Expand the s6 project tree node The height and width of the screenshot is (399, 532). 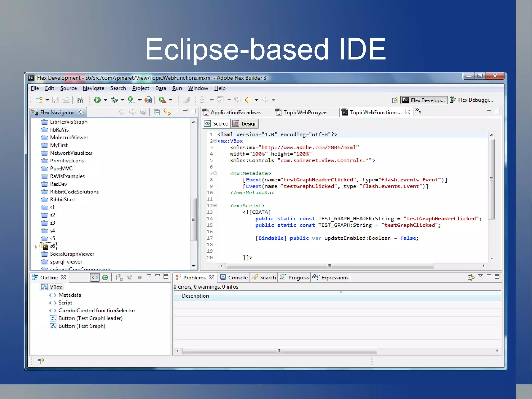(x=36, y=247)
